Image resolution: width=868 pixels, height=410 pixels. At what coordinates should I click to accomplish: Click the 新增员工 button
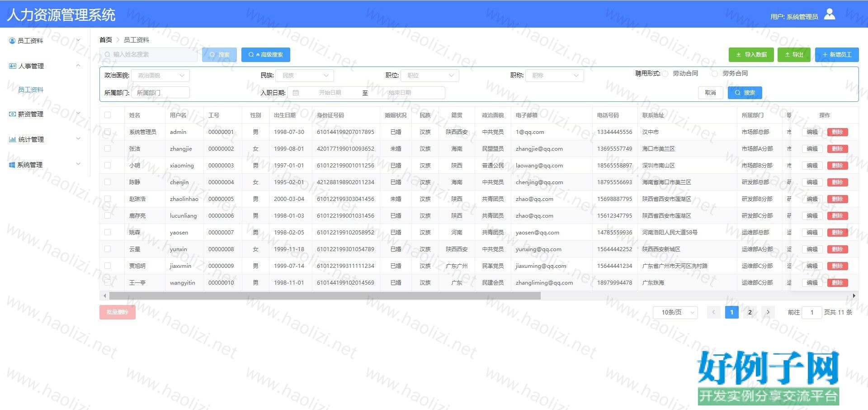pos(837,55)
